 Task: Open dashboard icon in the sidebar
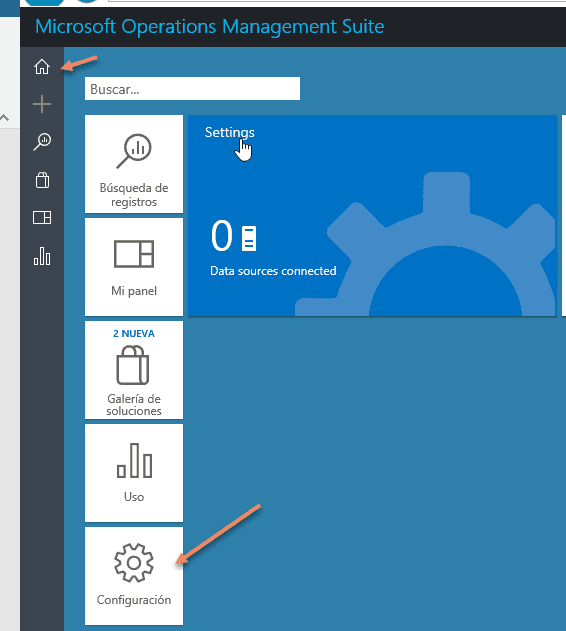point(42,218)
